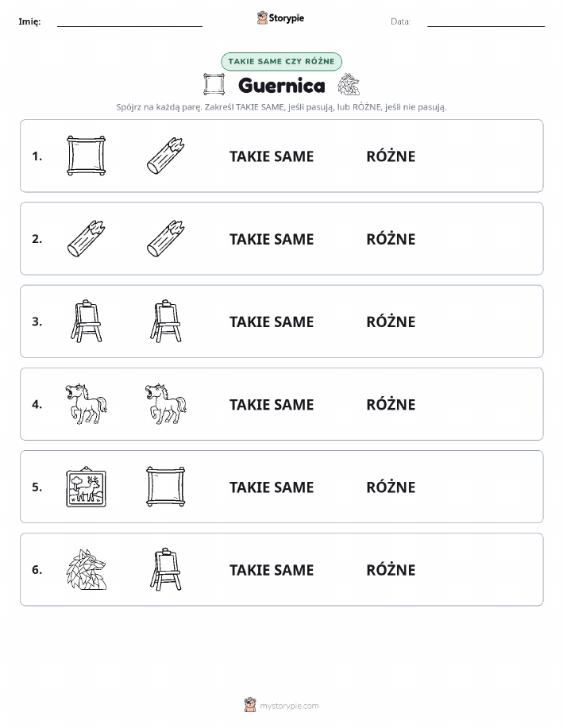Select the first easel icon in row 3

(x=87, y=322)
